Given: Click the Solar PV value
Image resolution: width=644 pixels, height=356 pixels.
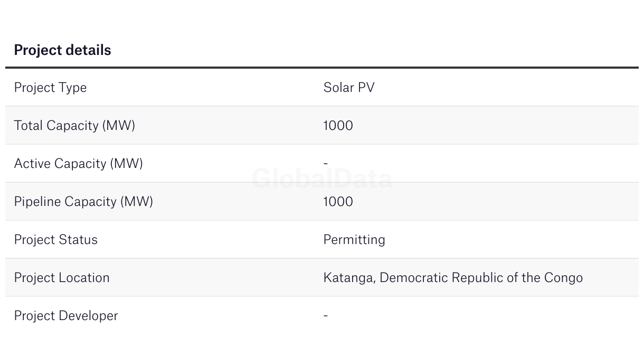Looking at the screenshot, I should tap(349, 87).
